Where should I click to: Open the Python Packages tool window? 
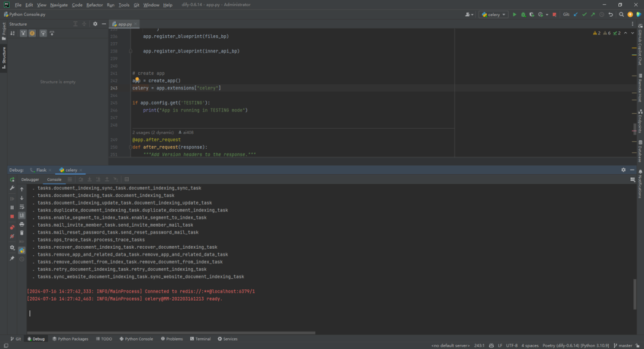[70, 339]
